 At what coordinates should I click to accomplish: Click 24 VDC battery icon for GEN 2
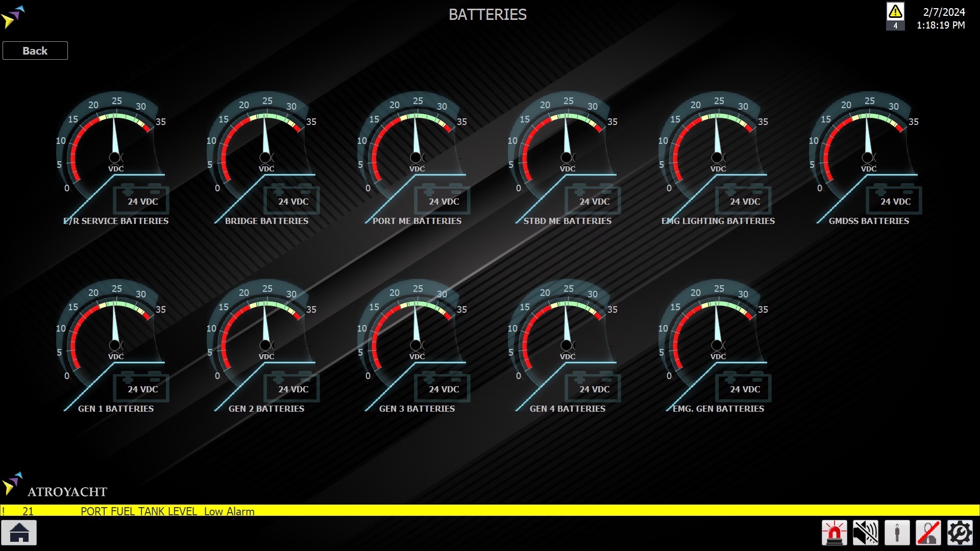[292, 389]
